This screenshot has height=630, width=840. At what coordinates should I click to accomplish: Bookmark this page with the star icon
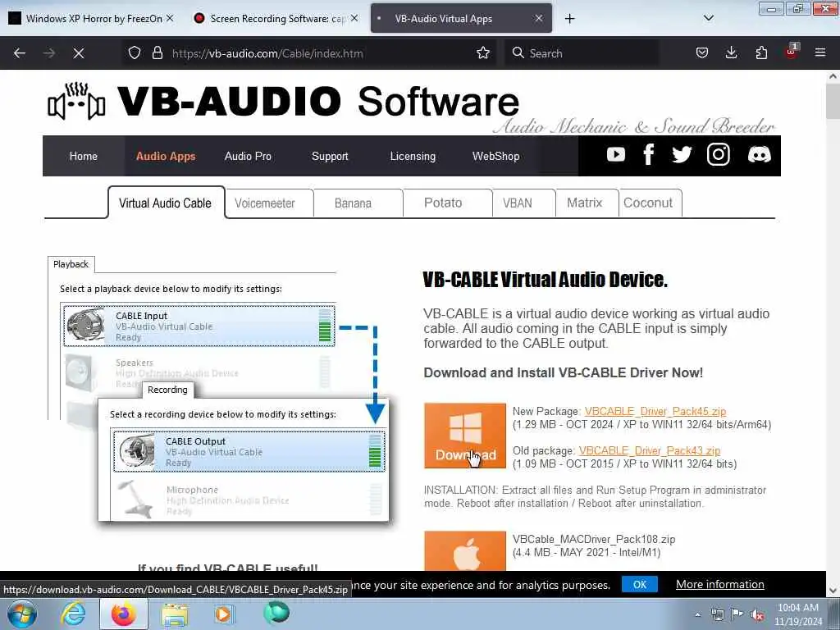[x=482, y=53]
